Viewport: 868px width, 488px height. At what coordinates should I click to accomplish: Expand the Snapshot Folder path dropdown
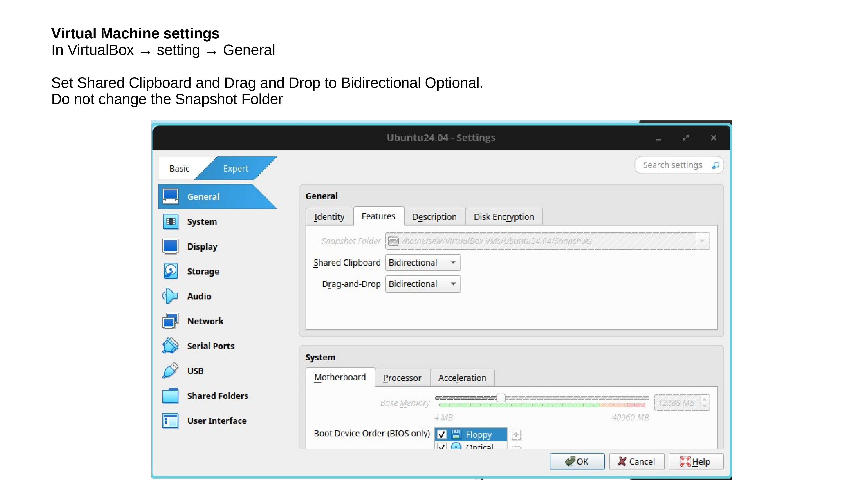coord(703,241)
